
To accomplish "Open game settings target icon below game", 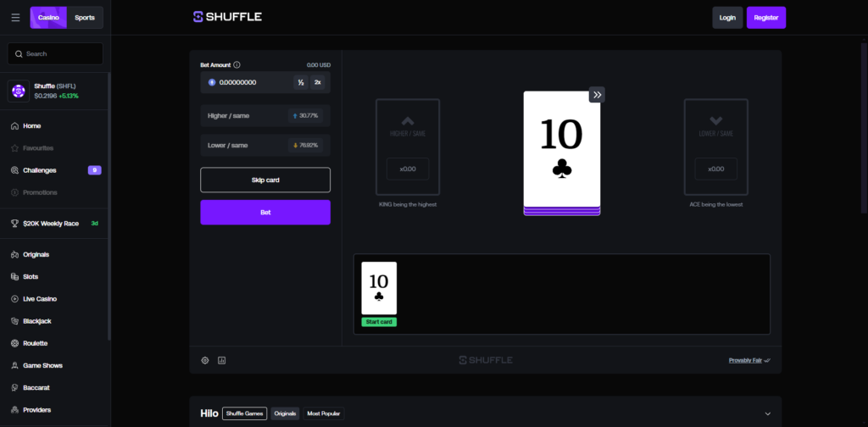I will click(205, 360).
